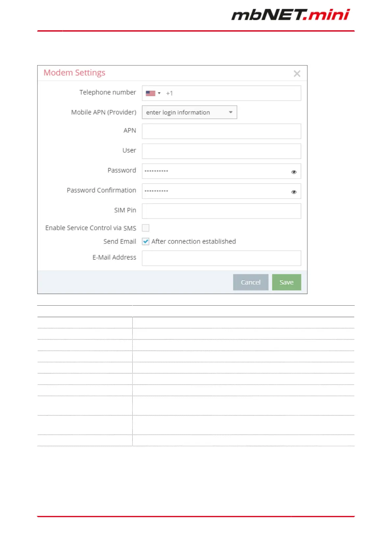
Task: Expand the country code arrow beside flag
Action: (159, 93)
